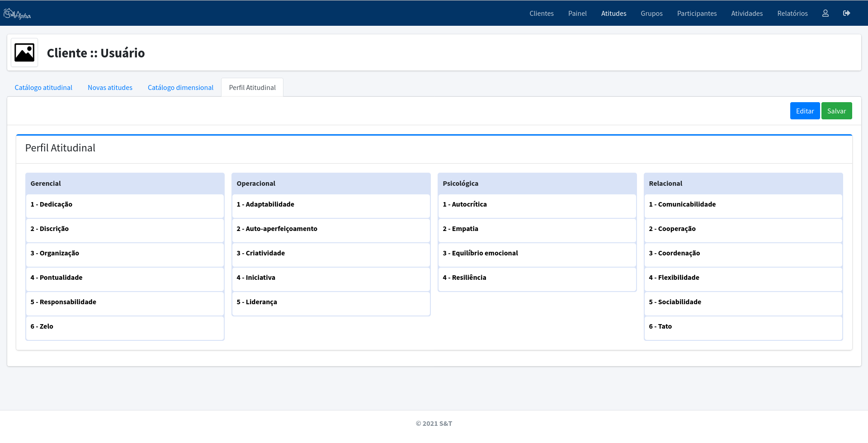
Task: Click the Zelo item in Gerencial
Action: tap(125, 327)
